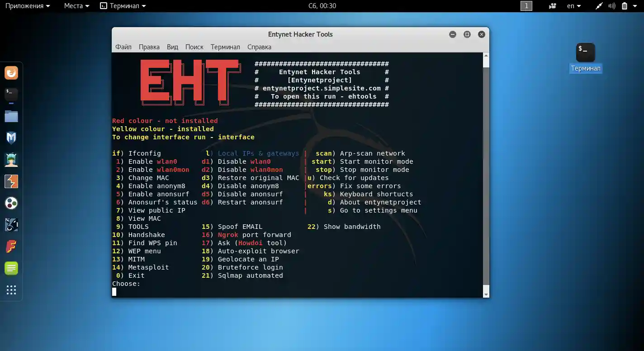Open the Приложения applications menu
Image resolution: width=644 pixels, height=351 pixels.
click(28, 6)
